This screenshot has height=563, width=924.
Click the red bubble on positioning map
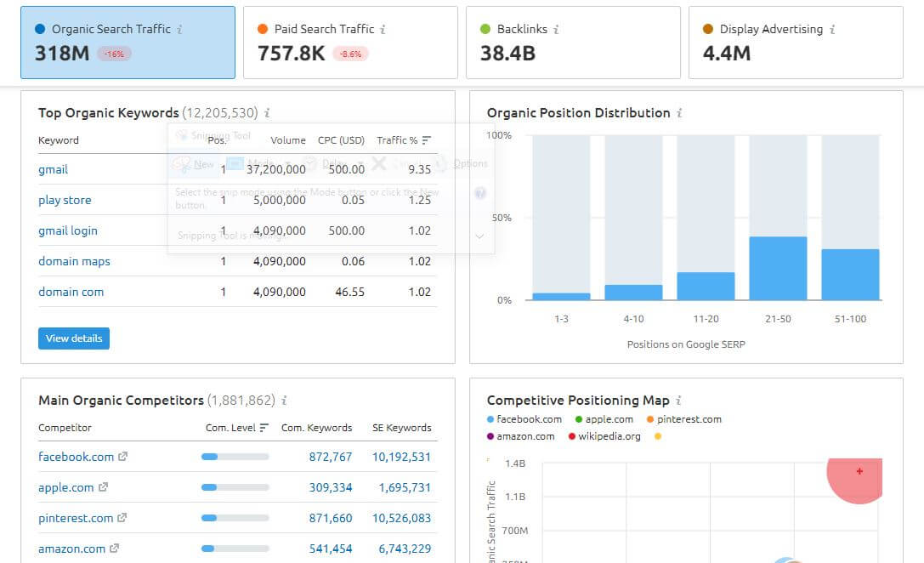855,481
